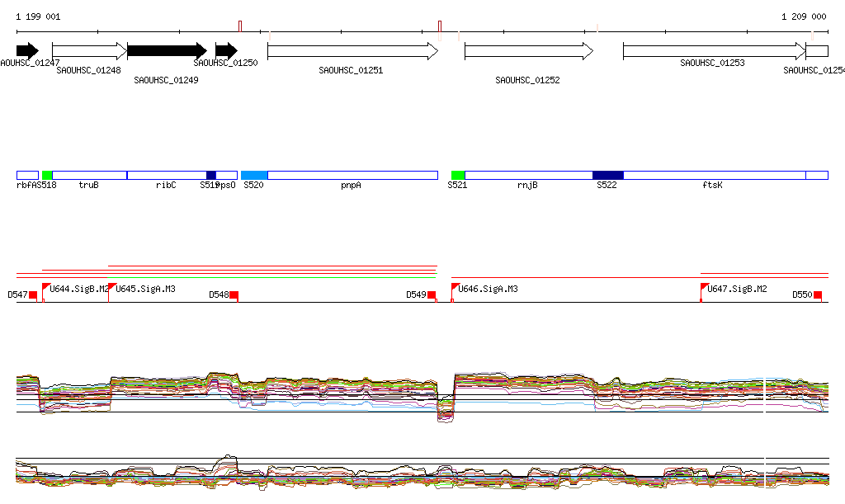Click the U647.SigB.M2 label text
This screenshot has height=504, width=845.
click(737, 289)
